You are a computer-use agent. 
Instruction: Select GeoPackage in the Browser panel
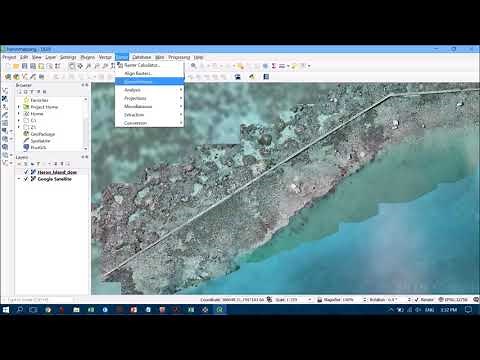(43, 134)
